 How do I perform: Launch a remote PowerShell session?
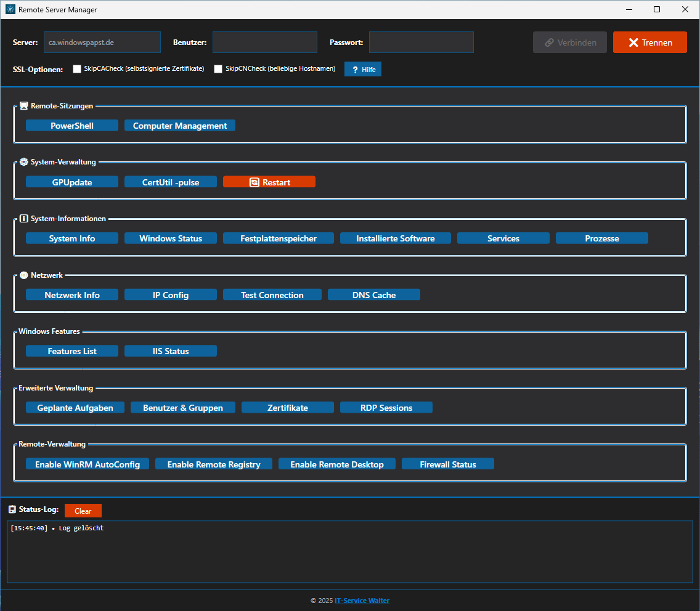tap(72, 126)
